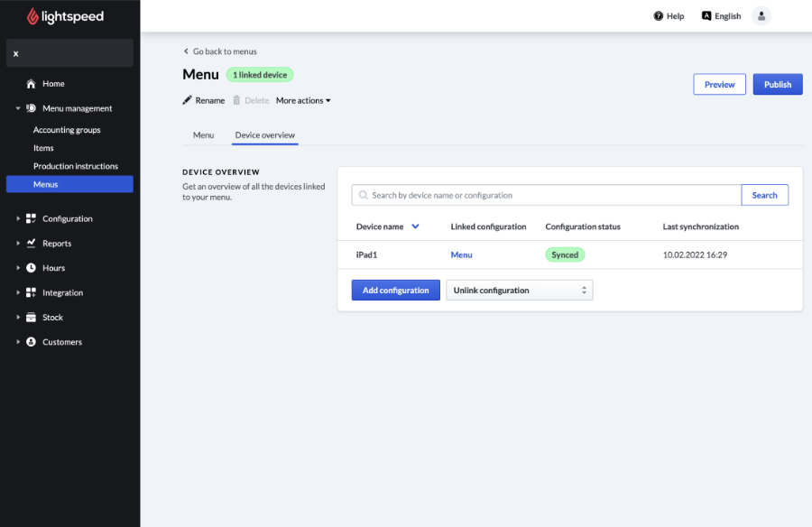Click the Lightspeed flame logo

33,16
